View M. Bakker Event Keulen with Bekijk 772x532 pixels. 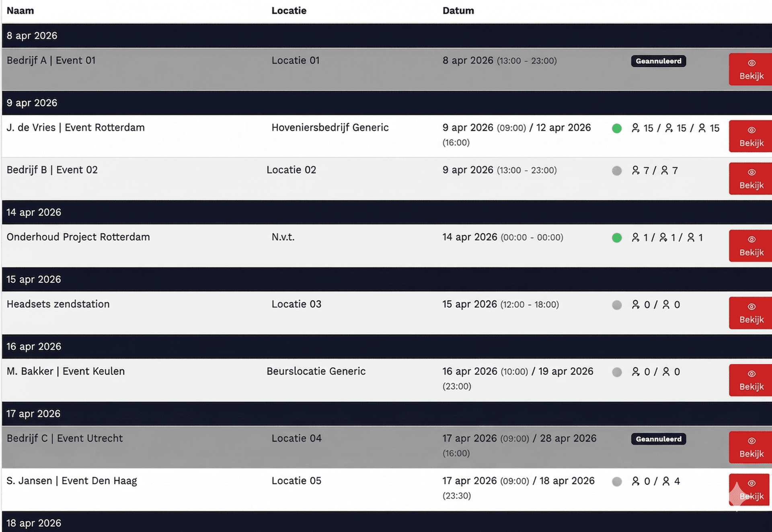pos(750,380)
